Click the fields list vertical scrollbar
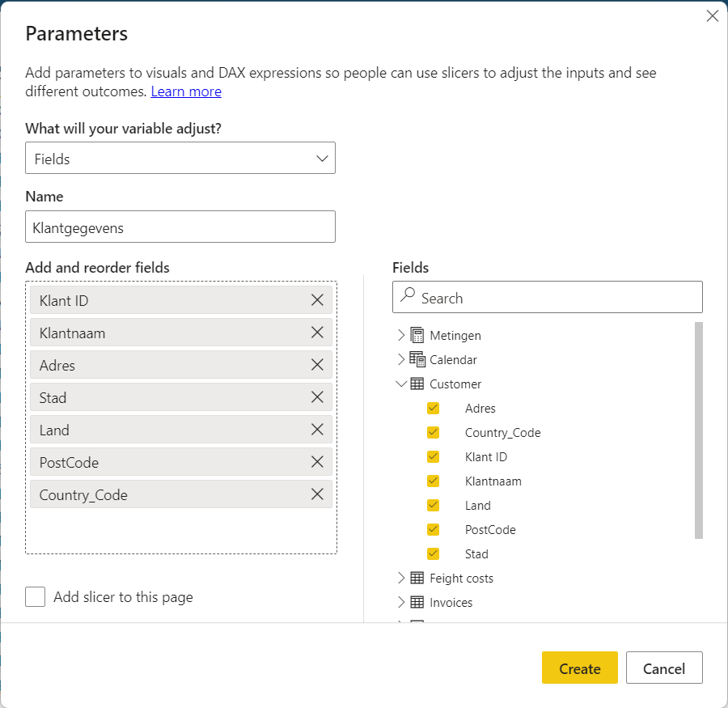The height and width of the screenshot is (708, 728). tap(699, 429)
